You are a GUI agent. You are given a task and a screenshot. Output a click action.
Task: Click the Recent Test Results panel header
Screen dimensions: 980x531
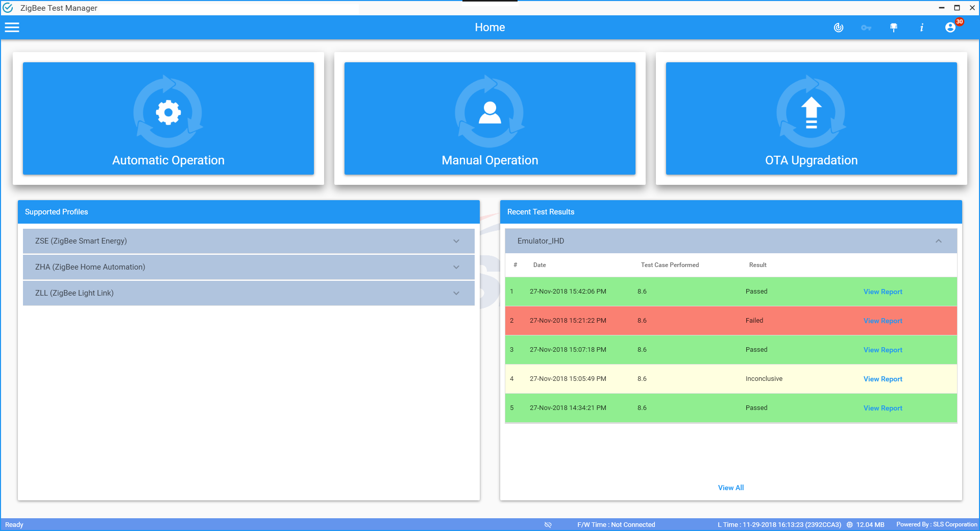(x=731, y=212)
